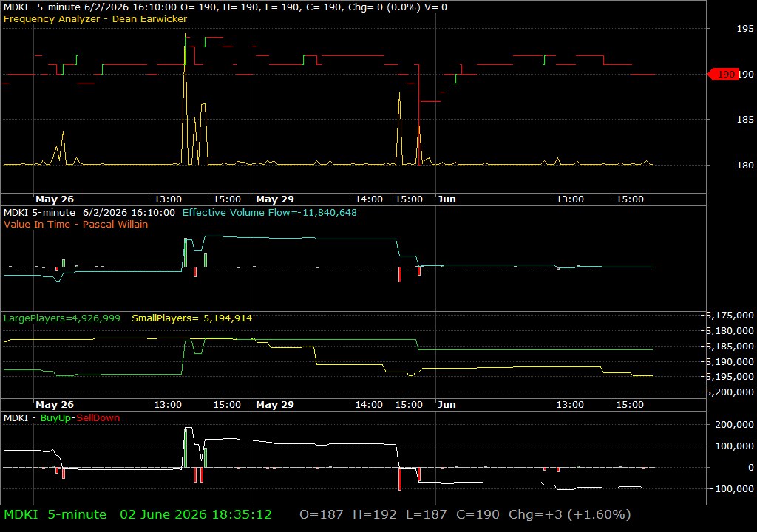Image resolution: width=757 pixels, height=532 pixels.
Task: Click the 'May 29' date on upper time axis
Action: pyautogui.click(x=275, y=199)
